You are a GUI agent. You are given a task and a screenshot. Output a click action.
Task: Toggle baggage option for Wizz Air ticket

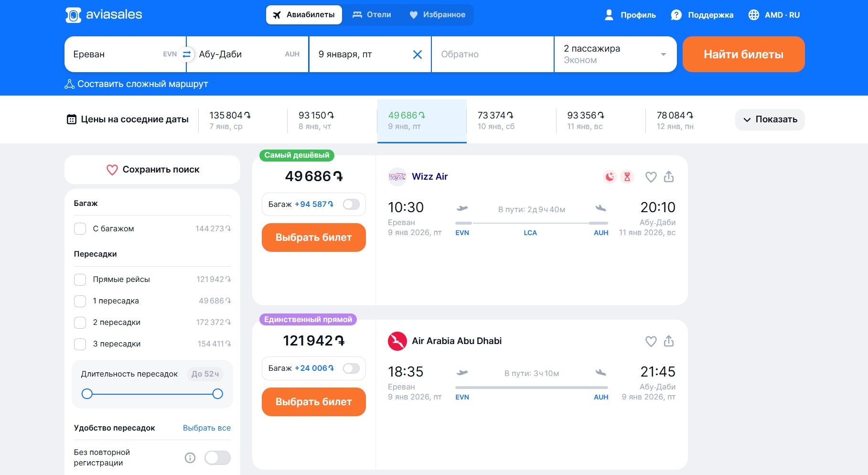tap(351, 205)
